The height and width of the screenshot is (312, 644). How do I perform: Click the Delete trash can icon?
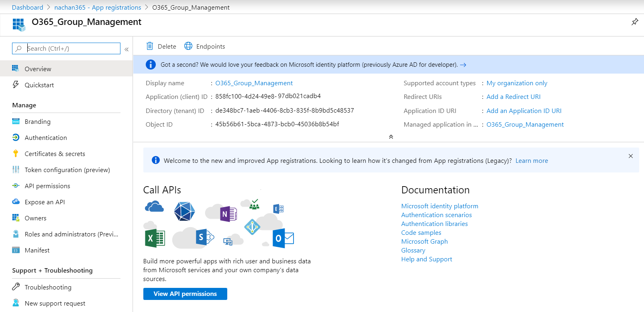(x=150, y=46)
